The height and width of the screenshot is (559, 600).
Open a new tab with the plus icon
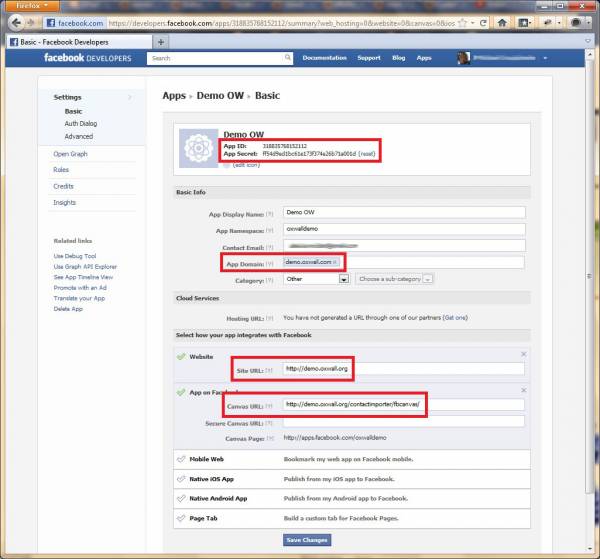click(161, 42)
